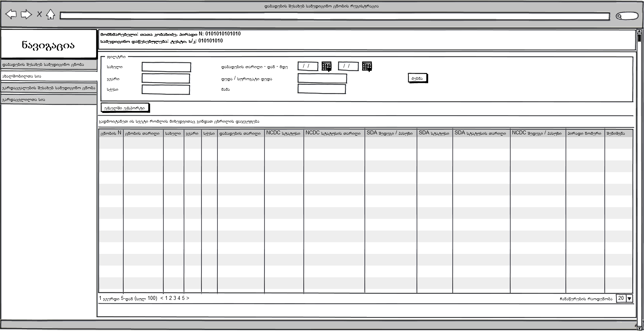
Task: Go to page 3 in pagination
Action: [x=175, y=298]
